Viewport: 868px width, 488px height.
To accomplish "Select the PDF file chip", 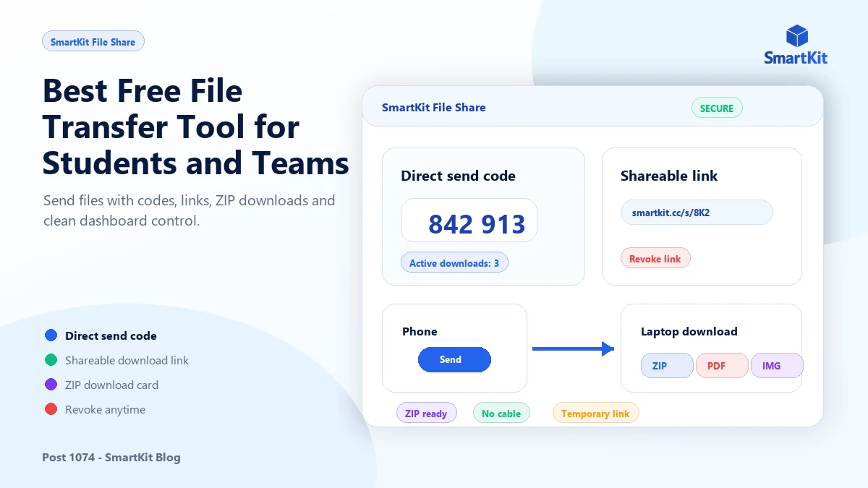I will [x=722, y=366].
